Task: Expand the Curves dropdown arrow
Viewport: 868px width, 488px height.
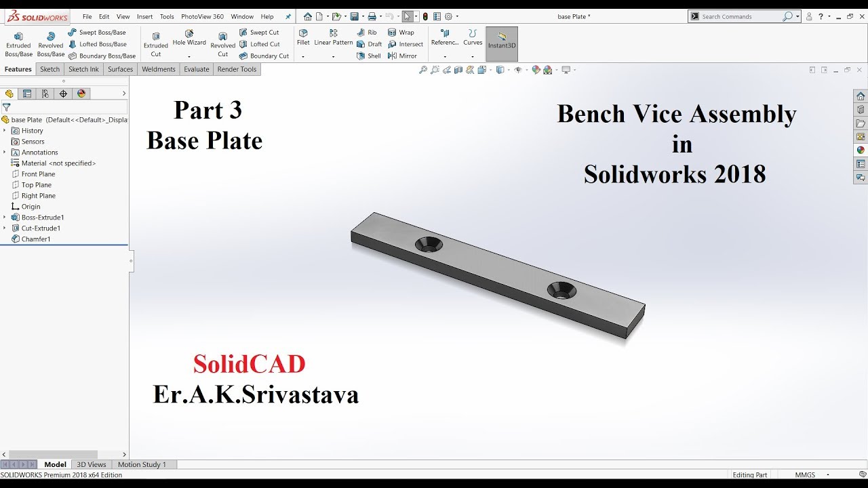Action: (473, 57)
